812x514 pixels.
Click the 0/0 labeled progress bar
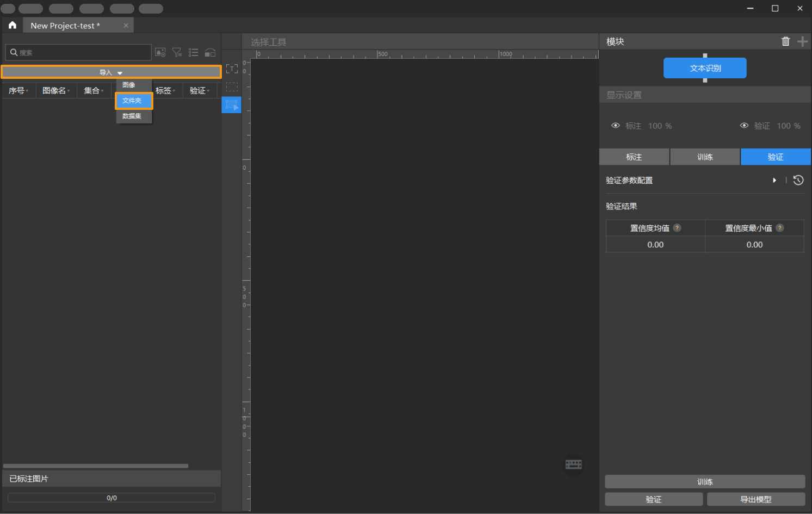pyautogui.click(x=111, y=498)
